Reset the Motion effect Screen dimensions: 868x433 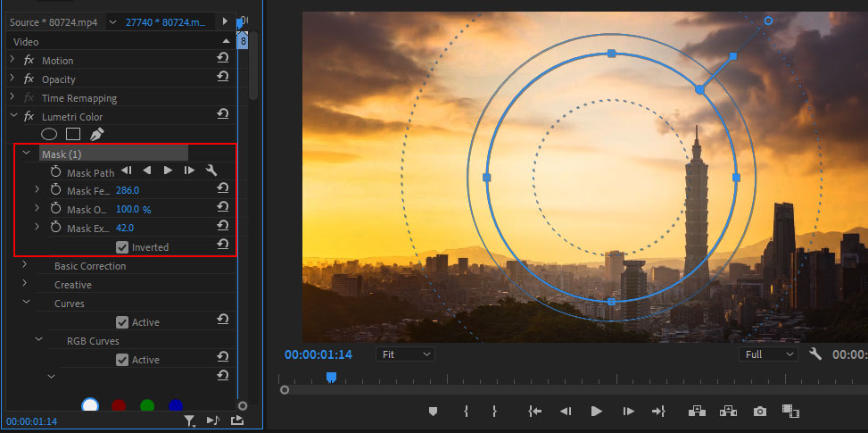pyautogui.click(x=222, y=58)
